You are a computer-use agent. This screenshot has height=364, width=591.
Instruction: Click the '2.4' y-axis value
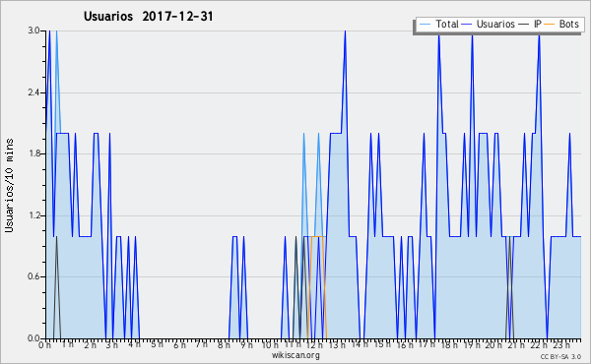33,92
